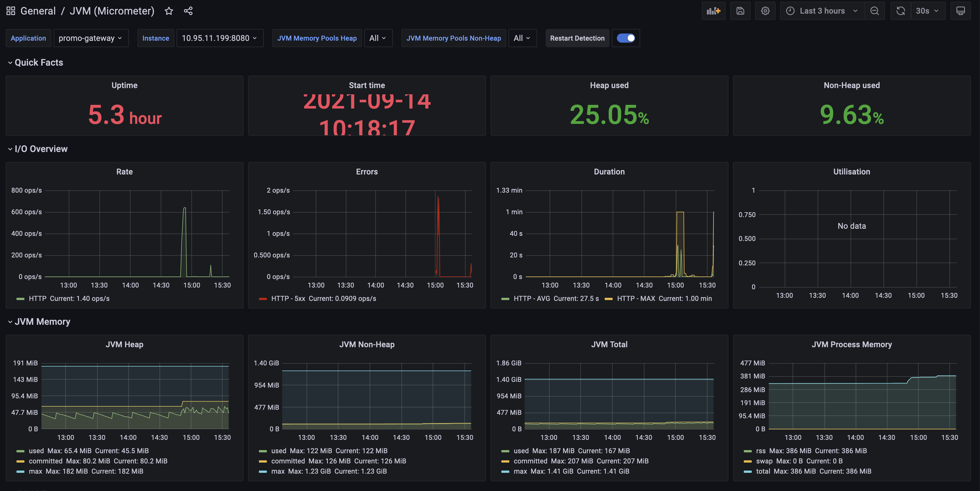Open the JVM Heap panel title menu
This screenshot has height=491, width=980.
(124, 345)
